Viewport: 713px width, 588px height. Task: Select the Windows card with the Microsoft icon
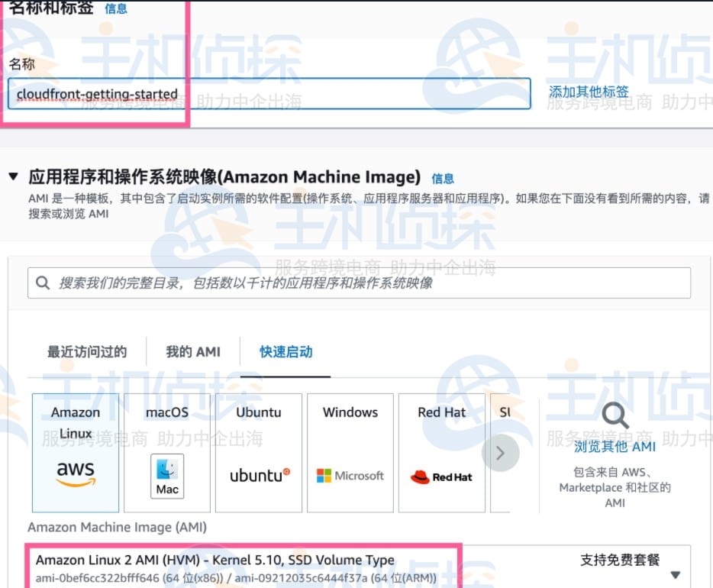(350, 452)
